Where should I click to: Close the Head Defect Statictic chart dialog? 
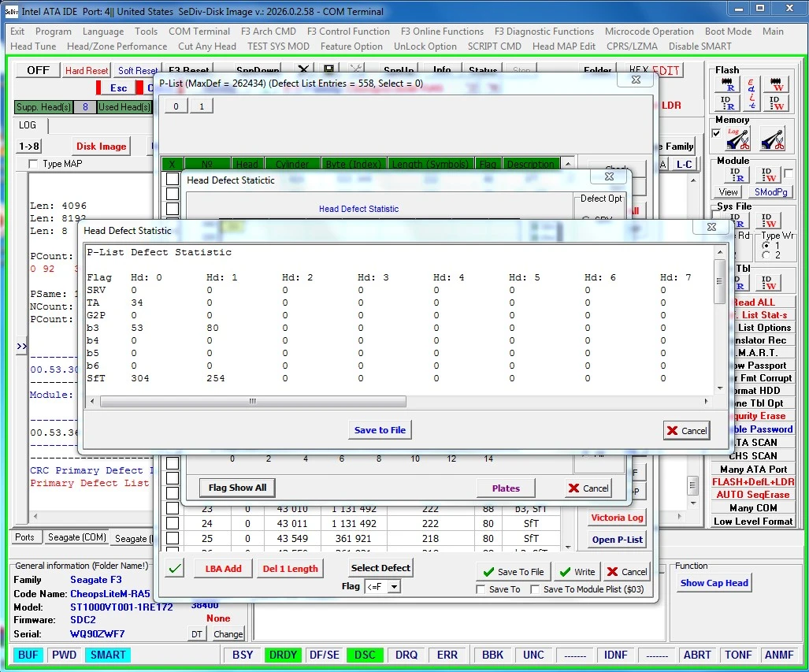[x=610, y=176]
